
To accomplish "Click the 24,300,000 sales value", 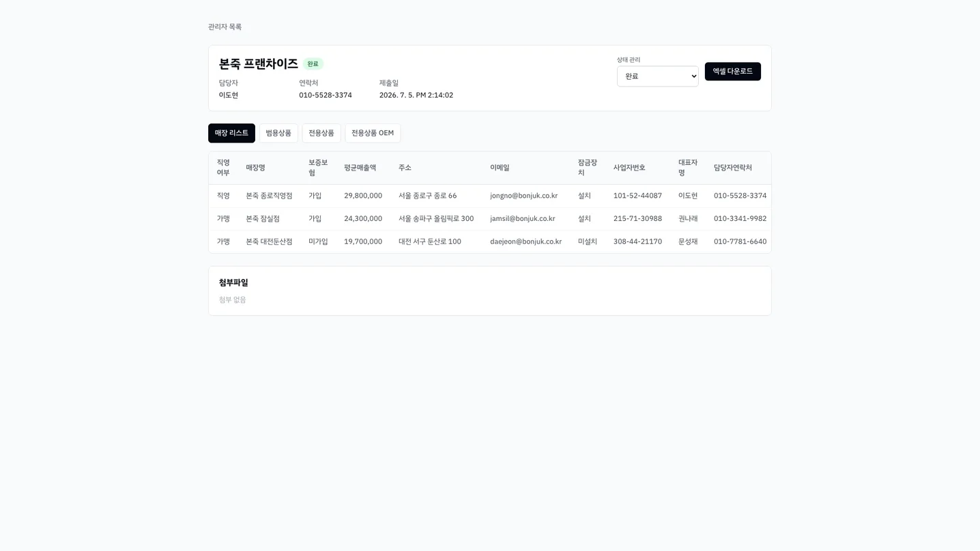I will coord(363,219).
